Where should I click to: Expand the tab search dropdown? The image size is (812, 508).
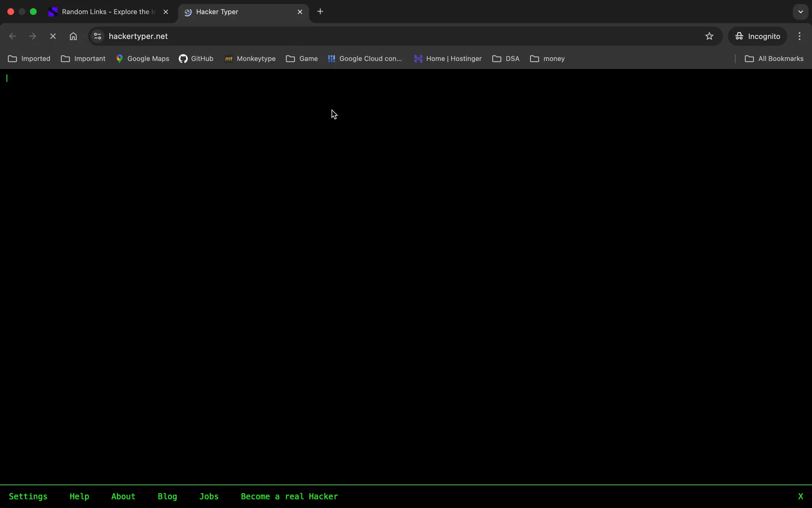[x=801, y=12]
